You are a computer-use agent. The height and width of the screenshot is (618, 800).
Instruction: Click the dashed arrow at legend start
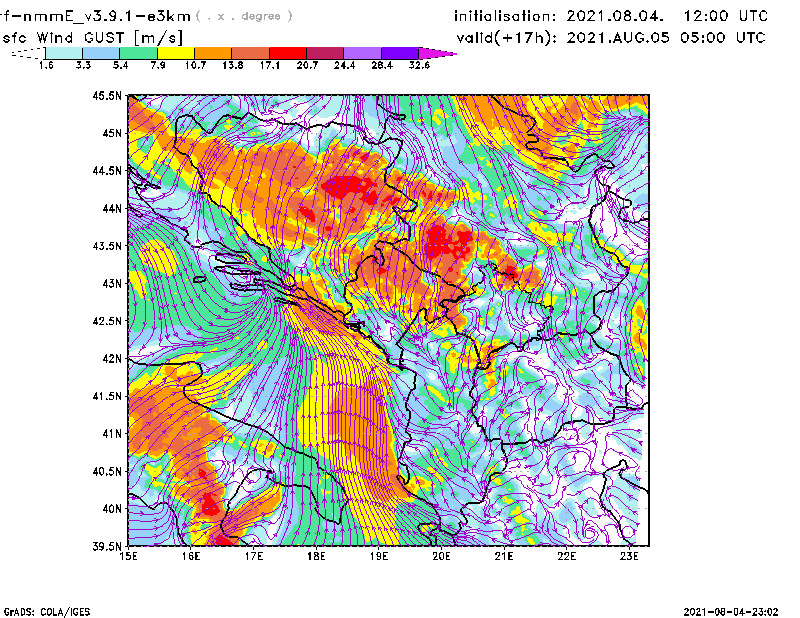[26, 53]
